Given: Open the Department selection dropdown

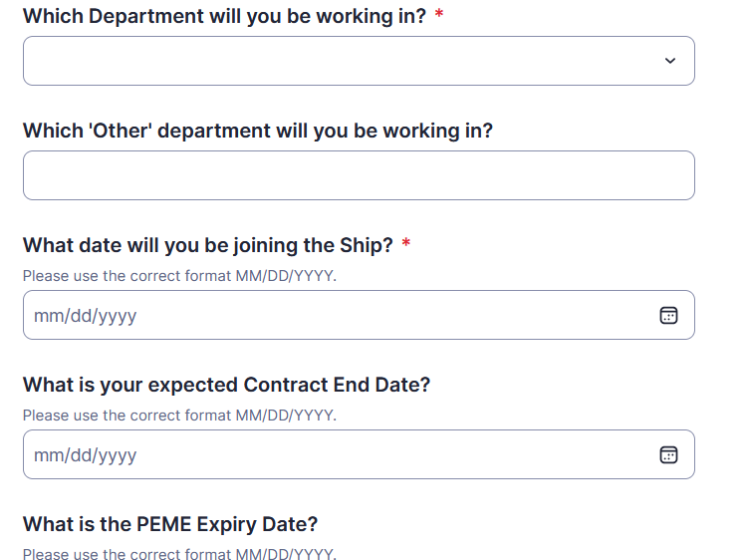Looking at the screenshot, I should (359, 61).
